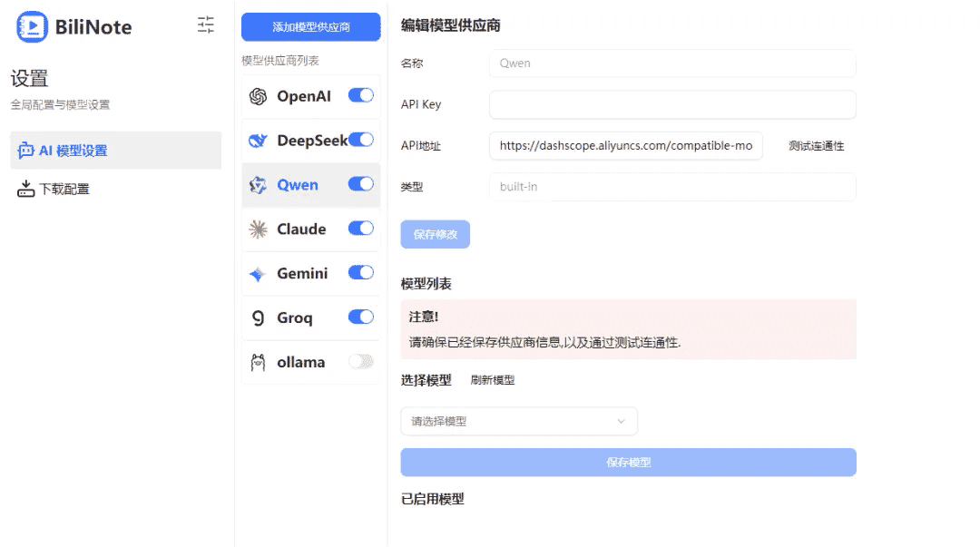Click the 添加模型供应商 button

click(310, 27)
